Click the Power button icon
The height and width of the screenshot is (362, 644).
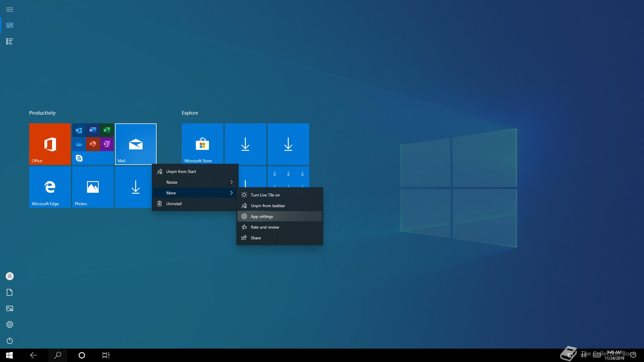[10, 341]
